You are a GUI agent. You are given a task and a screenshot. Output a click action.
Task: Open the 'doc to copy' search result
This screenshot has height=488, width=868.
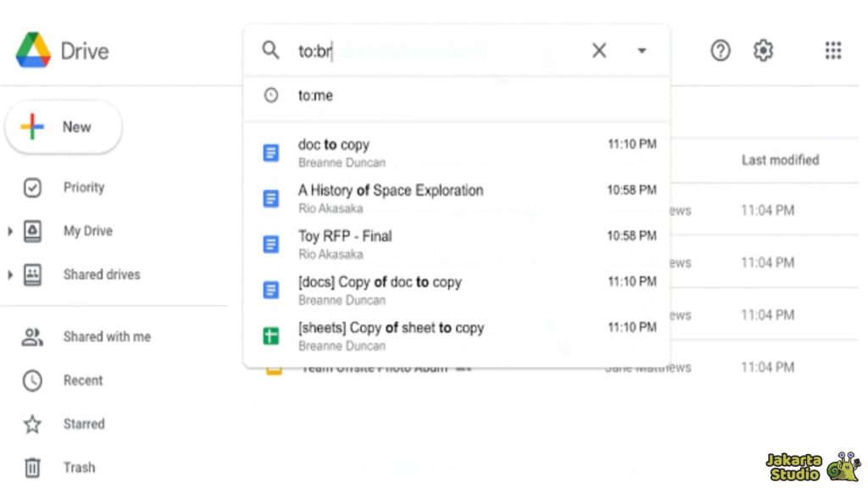(x=457, y=152)
